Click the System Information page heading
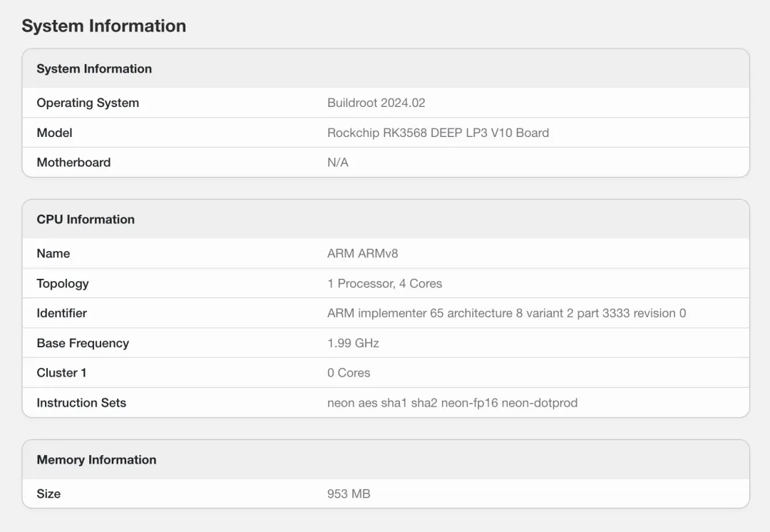The width and height of the screenshot is (770, 532). coord(103,26)
